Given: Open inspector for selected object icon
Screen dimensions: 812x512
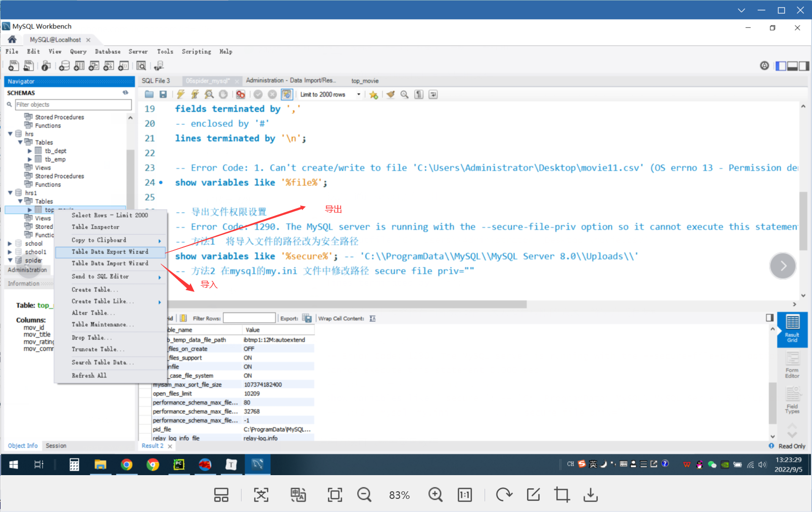Looking at the screenshot, I should (x=46, y=66).
